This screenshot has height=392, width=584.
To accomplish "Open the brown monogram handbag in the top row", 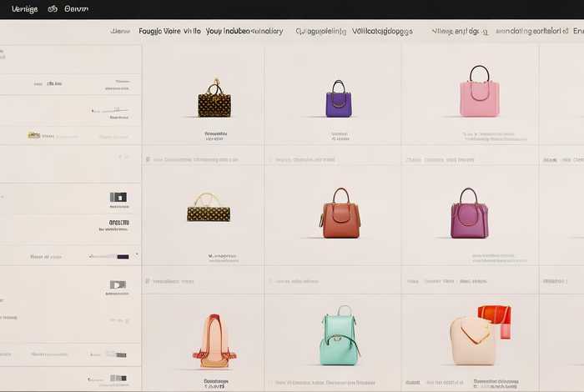I will 214,100.
